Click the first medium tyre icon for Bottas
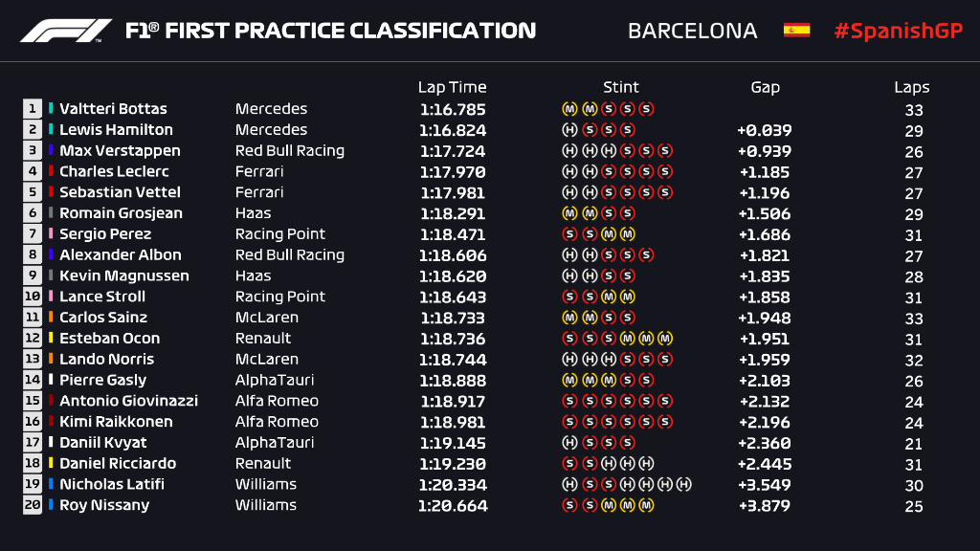Screen dimensions: 980x551 coord(569,109)
